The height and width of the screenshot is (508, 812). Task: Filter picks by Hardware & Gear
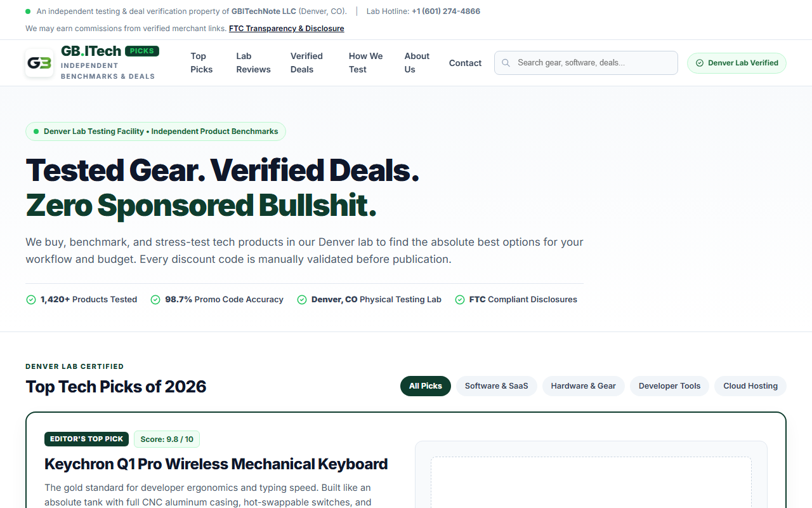(584, 386)
